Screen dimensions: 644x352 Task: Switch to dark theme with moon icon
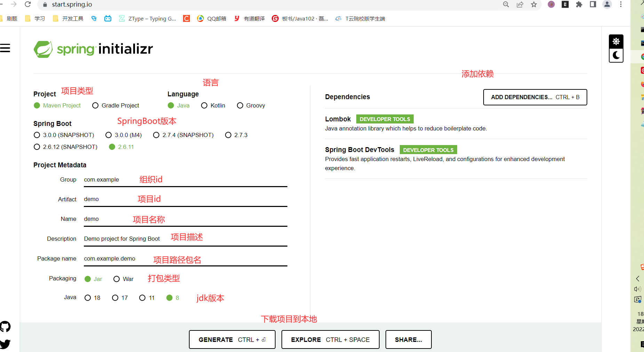pyautogui.click(x=616, y=55)
